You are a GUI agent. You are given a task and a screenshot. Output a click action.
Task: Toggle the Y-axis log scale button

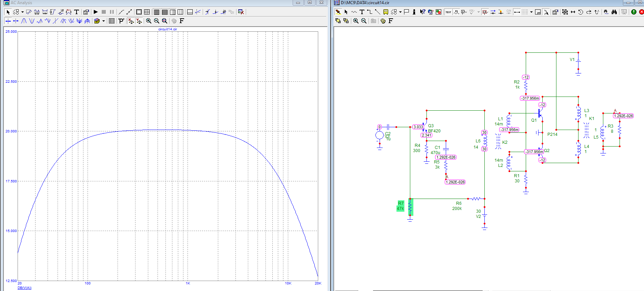click(x=139, y=21)
